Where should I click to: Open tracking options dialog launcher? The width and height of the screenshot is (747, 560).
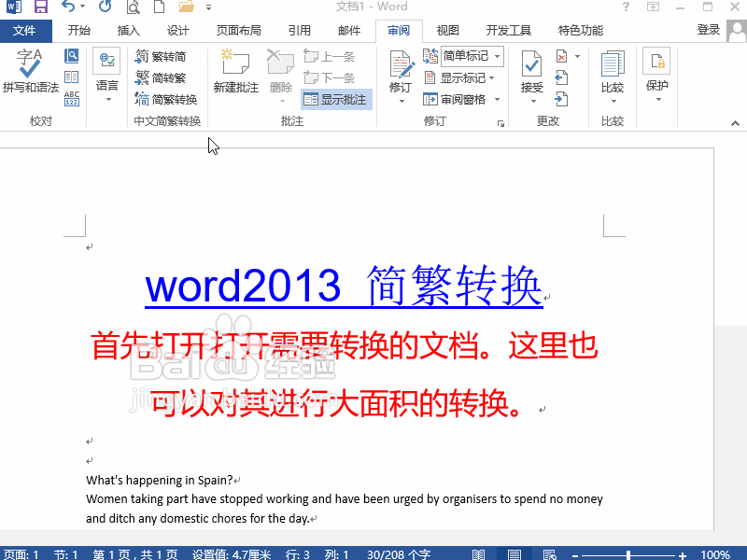point(500,124)
